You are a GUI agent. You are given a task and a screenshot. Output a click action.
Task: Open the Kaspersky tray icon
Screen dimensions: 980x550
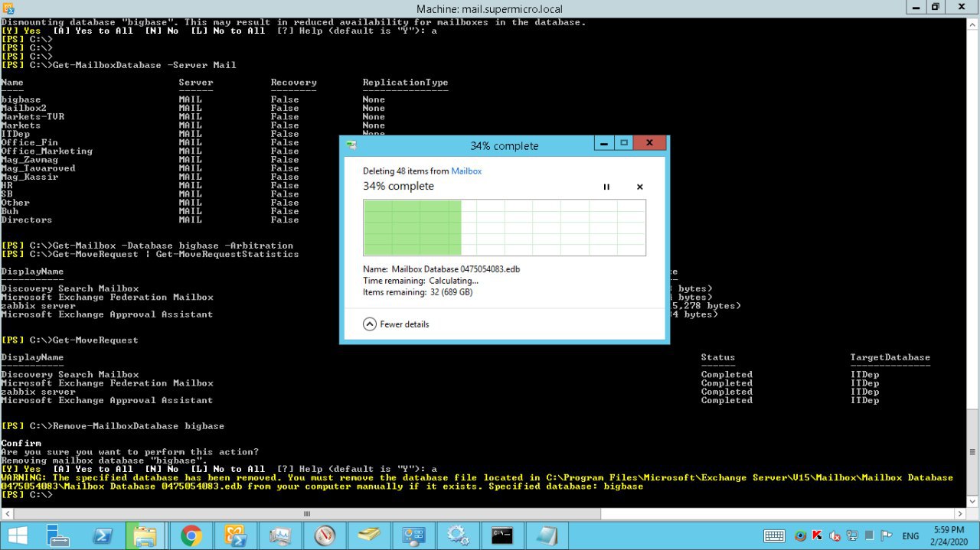pyautogui.click(x=818, y=535)
